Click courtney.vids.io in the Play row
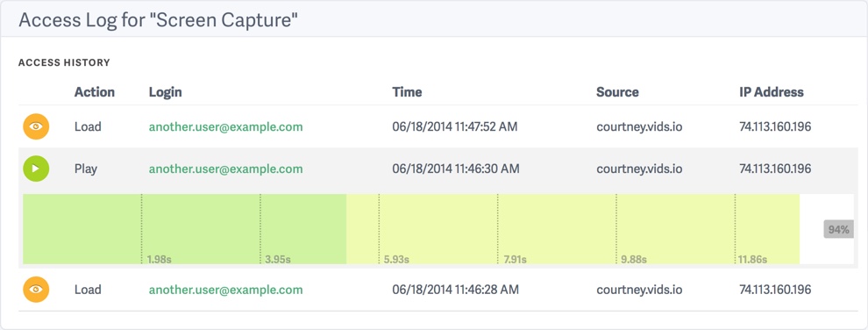The width and height of the screenshot is (868, 330). point(639,169)
